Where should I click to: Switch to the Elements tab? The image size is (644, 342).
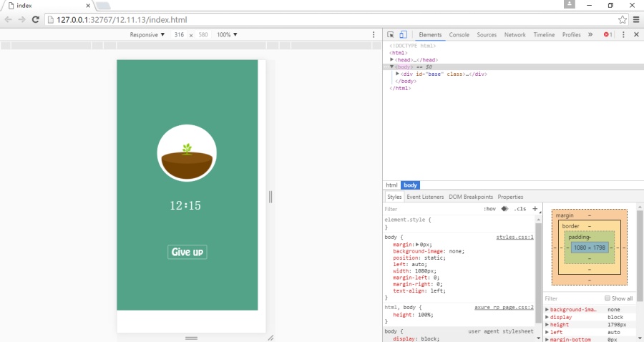(x=430, y=34)
